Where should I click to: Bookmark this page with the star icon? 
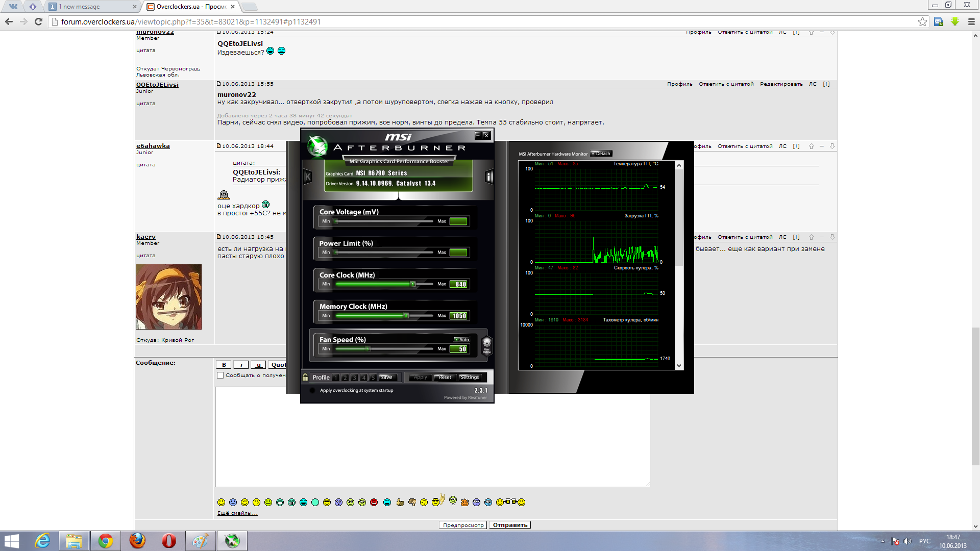click(x=922, y=21)
